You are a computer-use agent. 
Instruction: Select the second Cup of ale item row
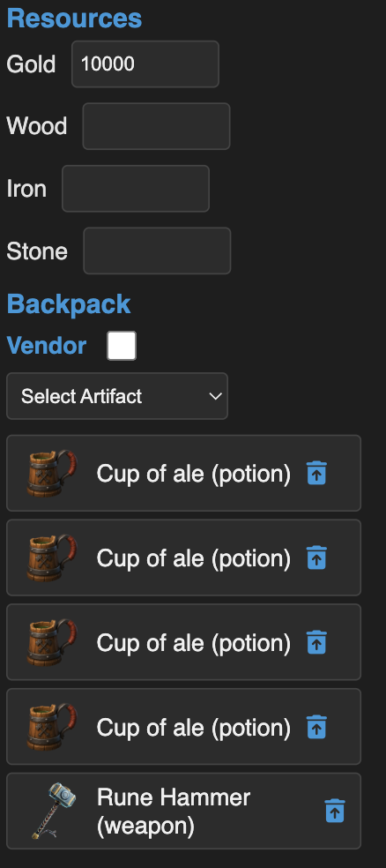tap(183, 557)
